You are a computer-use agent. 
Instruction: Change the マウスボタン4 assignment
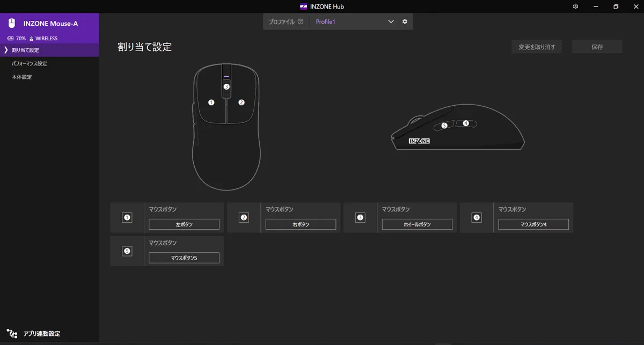pyautogui.click(x=533, y=224)
